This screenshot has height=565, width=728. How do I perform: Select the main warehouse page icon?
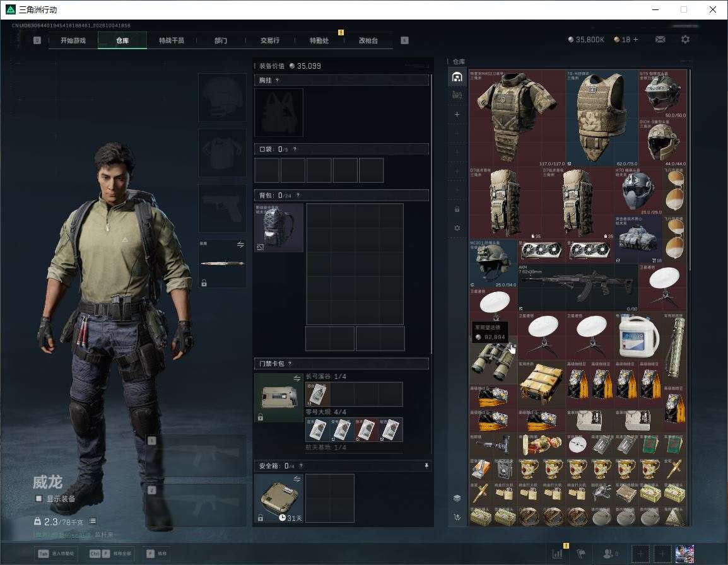pyautogui.click(x=457, y=77)
